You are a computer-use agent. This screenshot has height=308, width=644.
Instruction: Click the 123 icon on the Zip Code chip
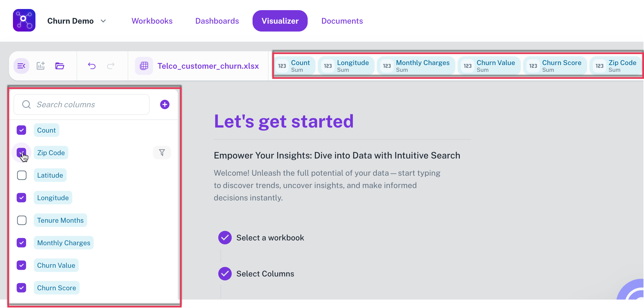point(600,66)
